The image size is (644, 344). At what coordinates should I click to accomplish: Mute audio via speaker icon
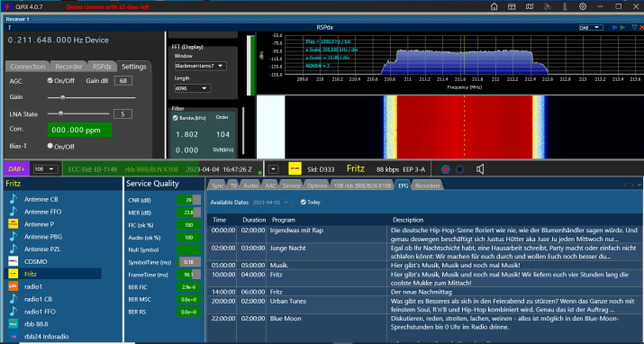click(x=480, y=169)
